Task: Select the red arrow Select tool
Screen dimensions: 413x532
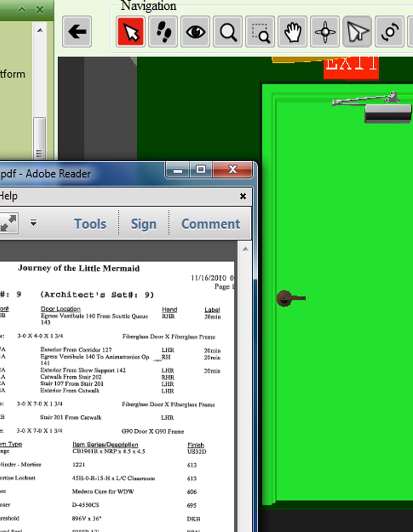Action: (x=131, y=32)
